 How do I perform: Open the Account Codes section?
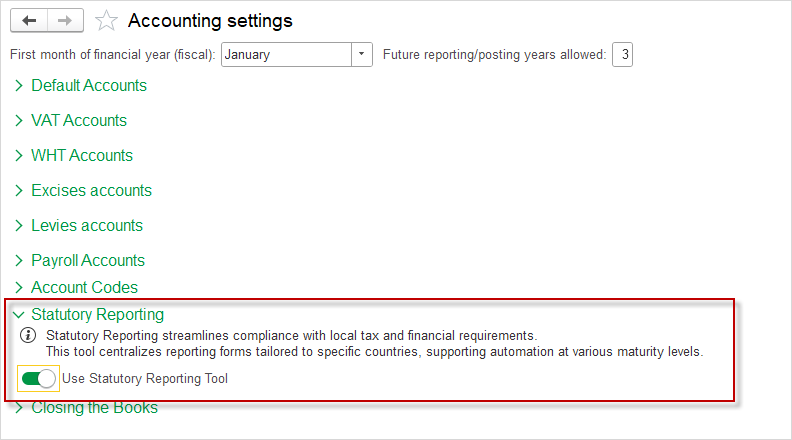tap(84, 288)
